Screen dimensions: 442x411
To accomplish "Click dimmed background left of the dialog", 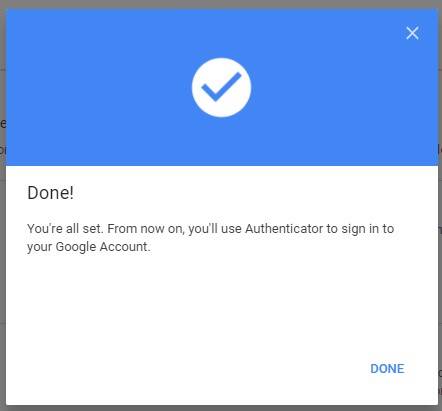I will pyautogui.click(x=3, y=205).
